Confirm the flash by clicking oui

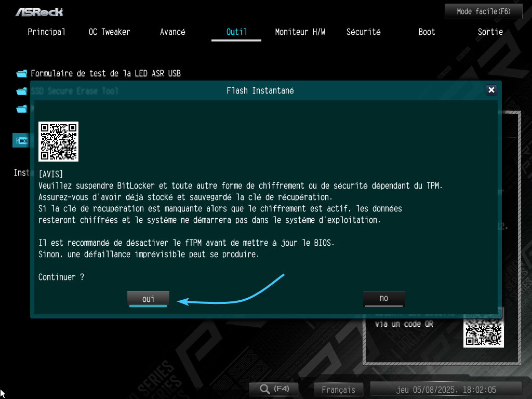coord(148,299)
